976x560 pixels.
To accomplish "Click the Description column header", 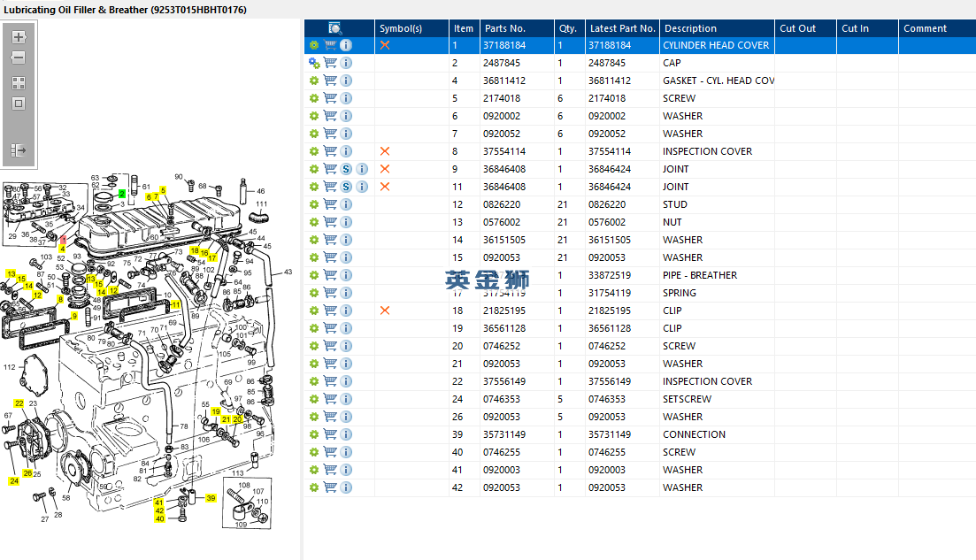I will coord(690,28).
